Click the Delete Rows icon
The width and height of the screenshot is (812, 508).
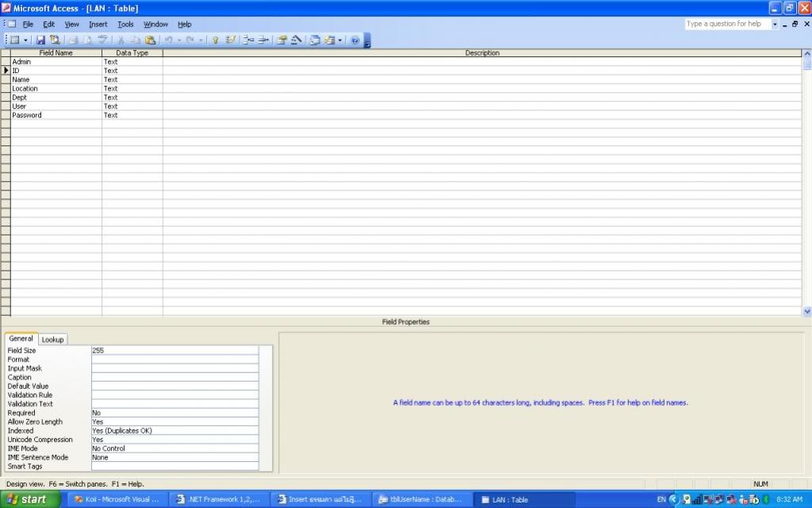tap(263, 40)
